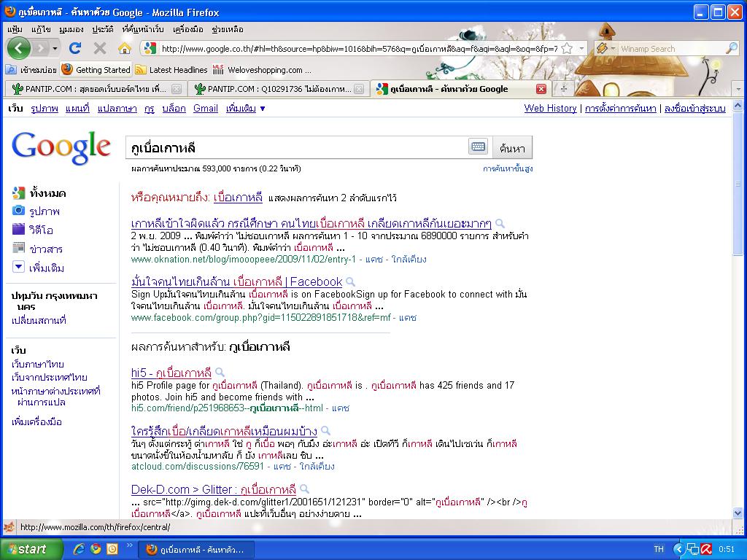Click the sign in link (ลงชื่อเข้าสู่ระบบ)
Viewport: 747px width, 560px height.
[x=695, y=109]
